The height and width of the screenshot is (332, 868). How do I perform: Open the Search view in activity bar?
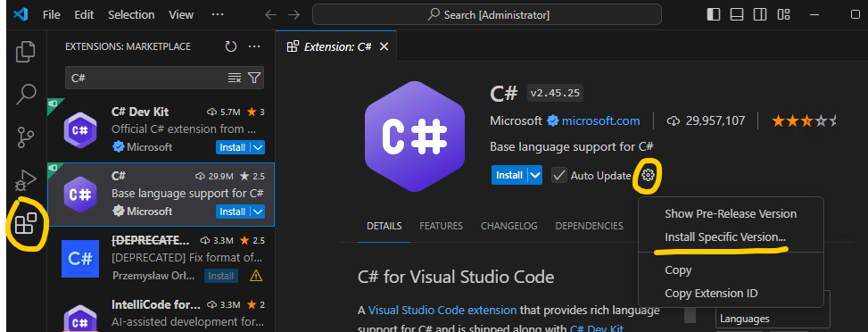[26, 94]
